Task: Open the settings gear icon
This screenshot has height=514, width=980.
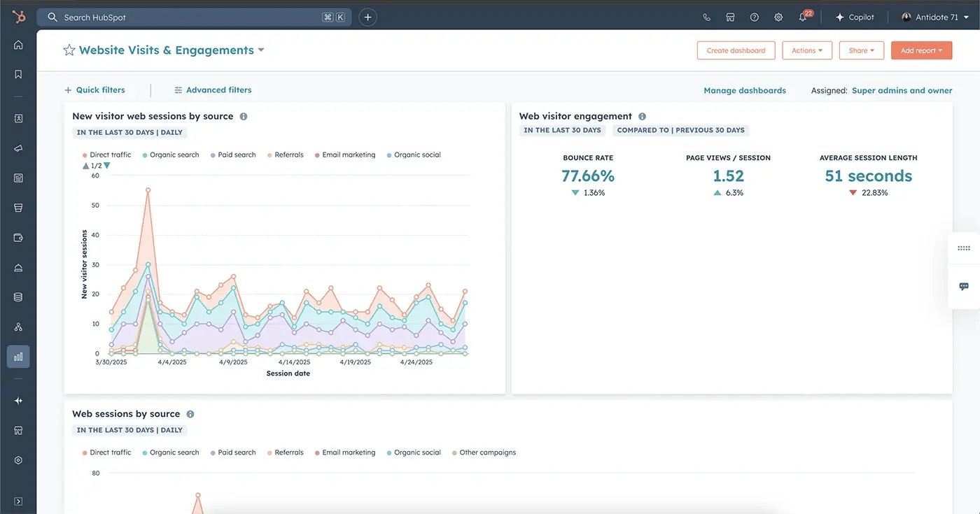Action: tap(778, 17)
